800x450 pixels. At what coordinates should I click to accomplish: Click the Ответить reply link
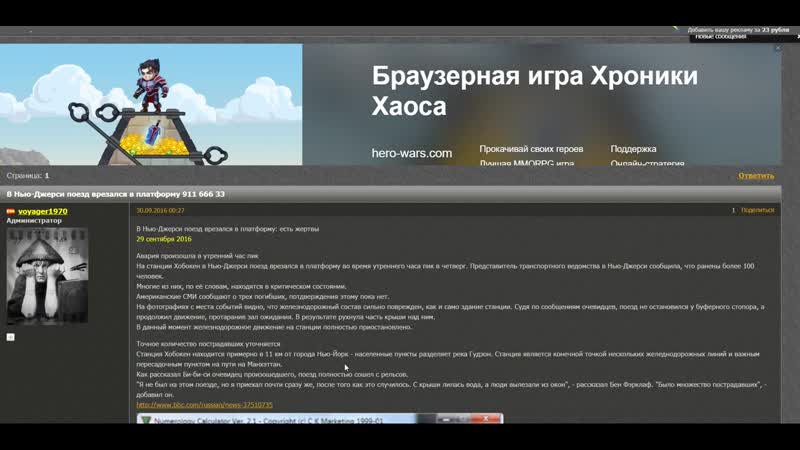tap(756, 176)
